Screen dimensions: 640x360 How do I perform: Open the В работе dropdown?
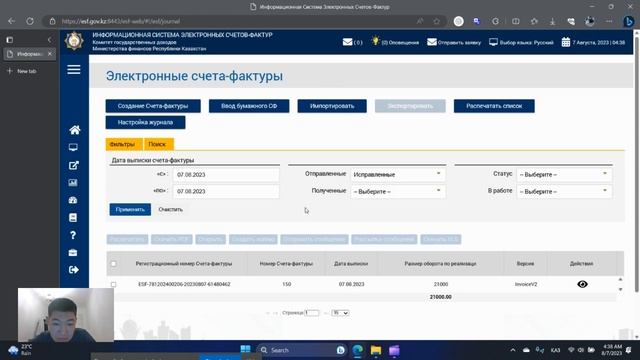click(564, 191)
